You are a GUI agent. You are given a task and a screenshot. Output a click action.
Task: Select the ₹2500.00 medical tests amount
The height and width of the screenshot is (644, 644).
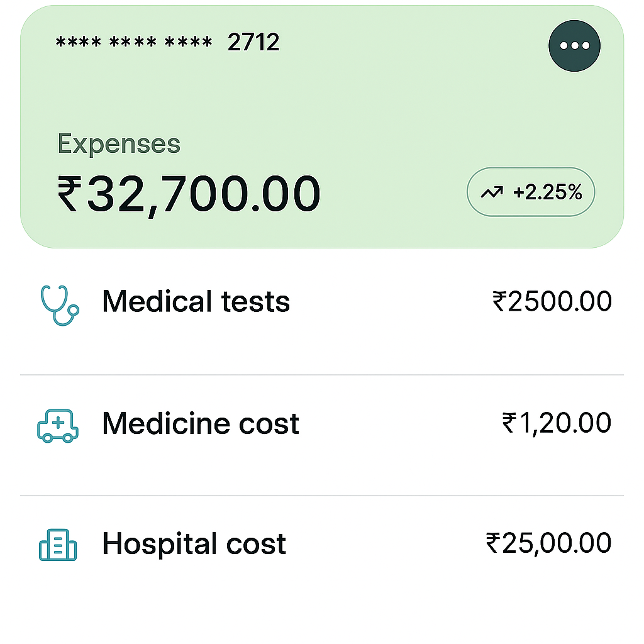click(x=552, y=302)
